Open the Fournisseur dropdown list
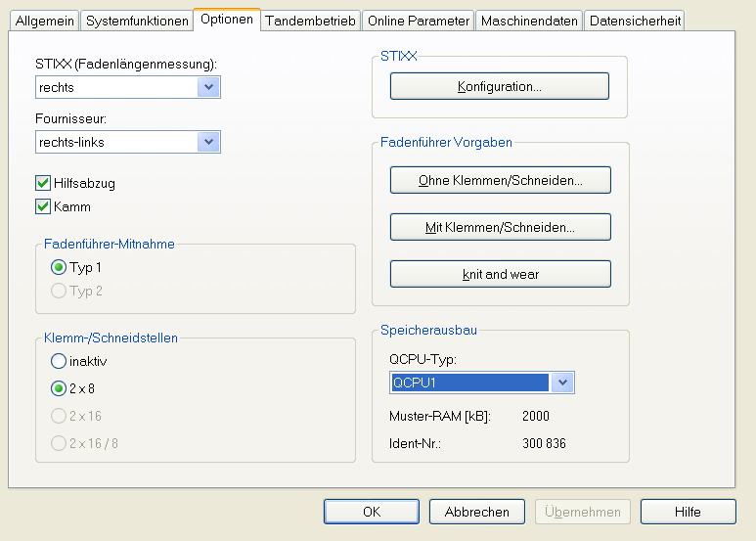 coord(208,142)
